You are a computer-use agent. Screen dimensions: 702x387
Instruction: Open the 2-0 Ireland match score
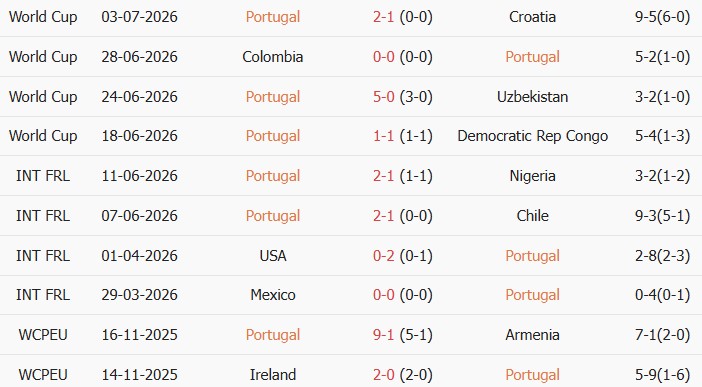click(383, 374)
